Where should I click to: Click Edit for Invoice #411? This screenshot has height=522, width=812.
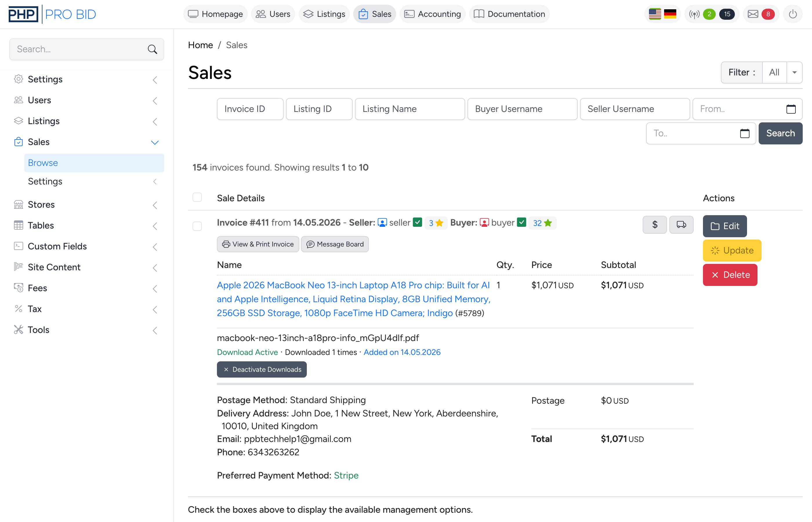[724, 226]
